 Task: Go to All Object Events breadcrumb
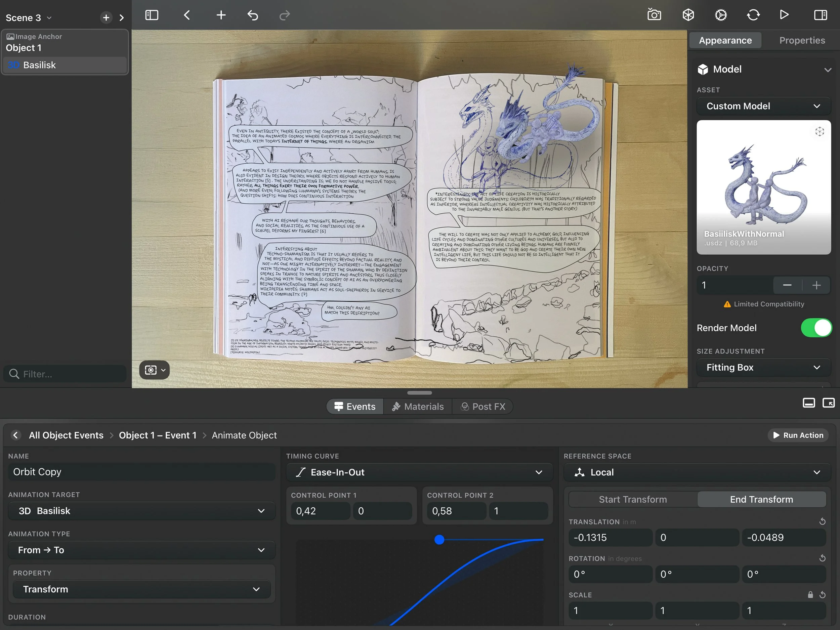(66, 435)
